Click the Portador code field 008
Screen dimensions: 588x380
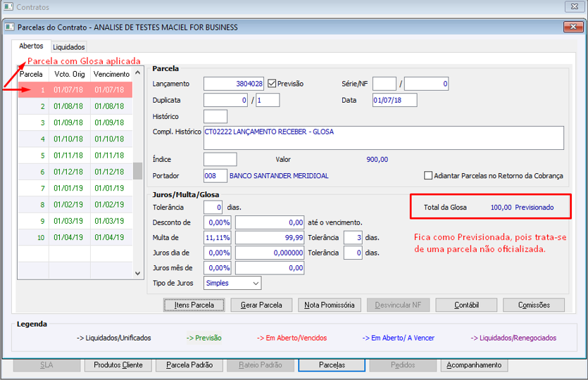[215, 176]
